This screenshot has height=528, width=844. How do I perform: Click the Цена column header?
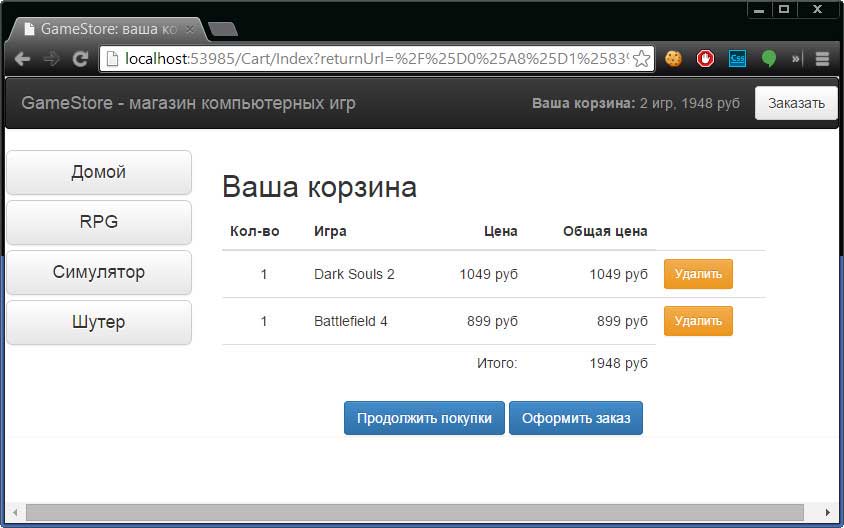(x=501, y=231)
